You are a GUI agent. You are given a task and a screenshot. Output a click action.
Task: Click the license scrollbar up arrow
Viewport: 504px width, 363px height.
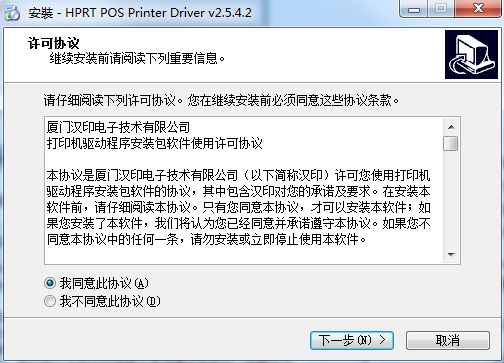tap(451, 127)
